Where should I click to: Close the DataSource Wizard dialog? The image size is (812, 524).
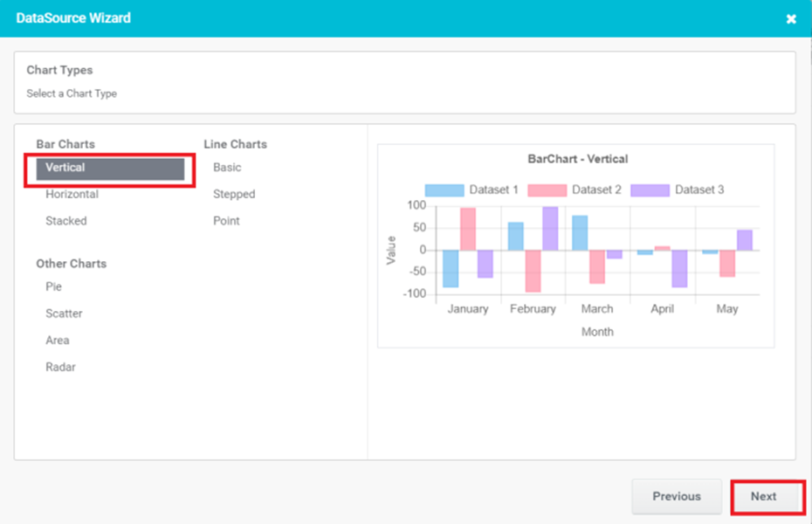pyautogui.click(x=791, y=19)
